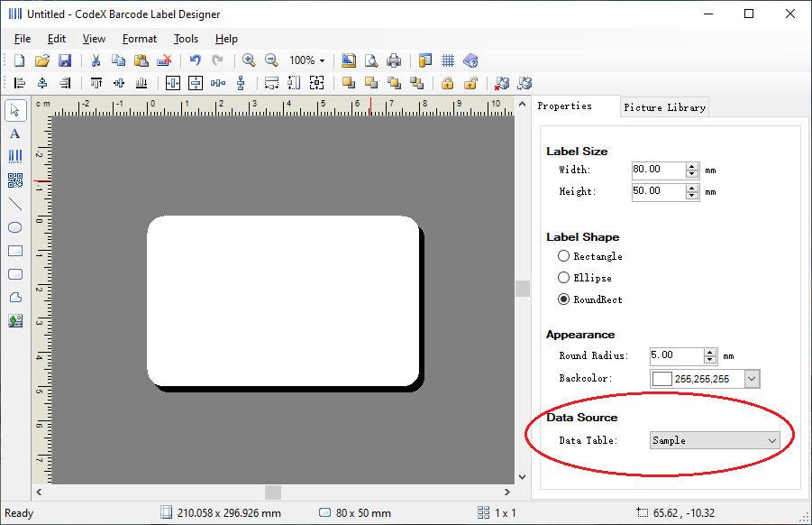Open the Tools menu

click(x=186, y=39)
